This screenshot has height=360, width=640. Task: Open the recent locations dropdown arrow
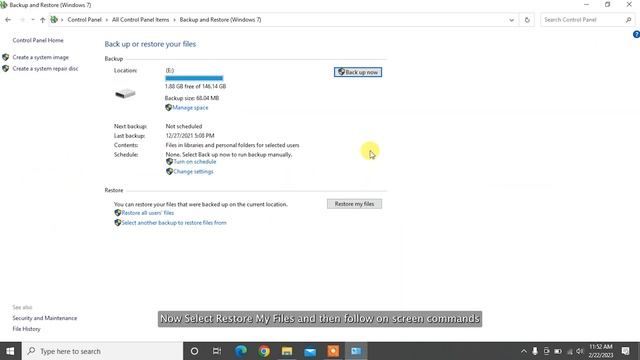(33, 20)
